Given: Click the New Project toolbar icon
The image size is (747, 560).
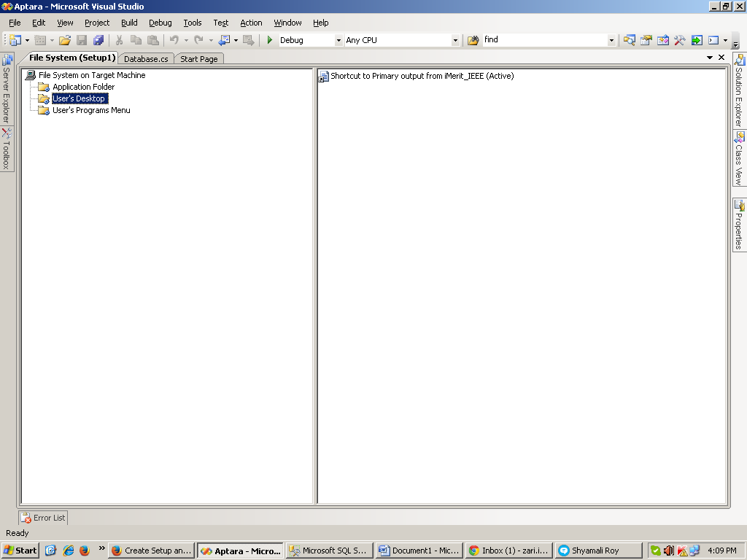Looking at the screenshot, I should click(x=15, y=41).
